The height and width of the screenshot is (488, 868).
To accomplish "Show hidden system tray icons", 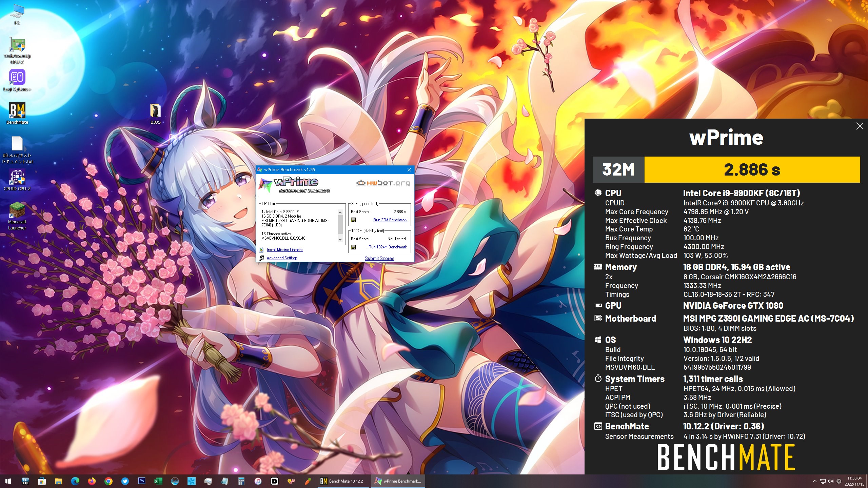I will 815,481.
